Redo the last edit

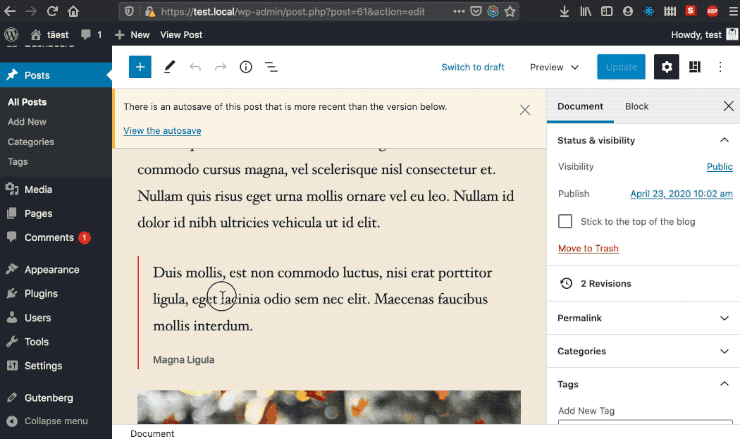(x=220, y=67)
